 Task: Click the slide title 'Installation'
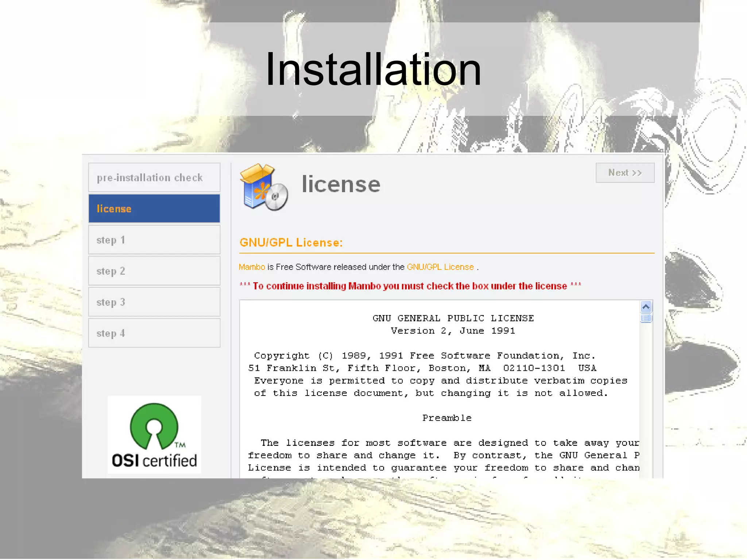(373, 69)
